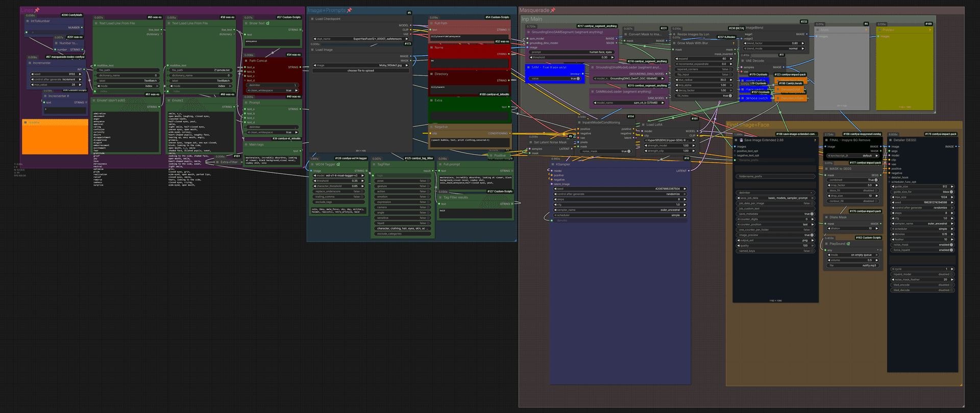Adjust the PlaySound volume 0.5 value
The image size is (980, 413).
point(854,260)
